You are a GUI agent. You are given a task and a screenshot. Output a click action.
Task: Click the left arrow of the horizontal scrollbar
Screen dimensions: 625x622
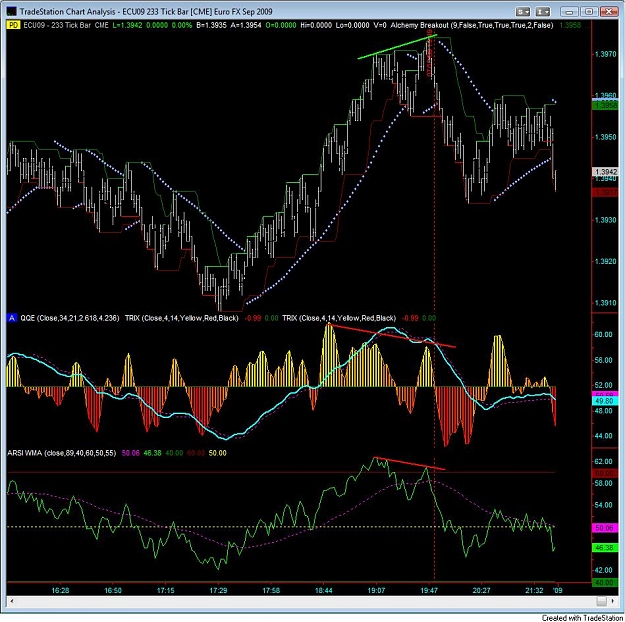pos(11,601)
